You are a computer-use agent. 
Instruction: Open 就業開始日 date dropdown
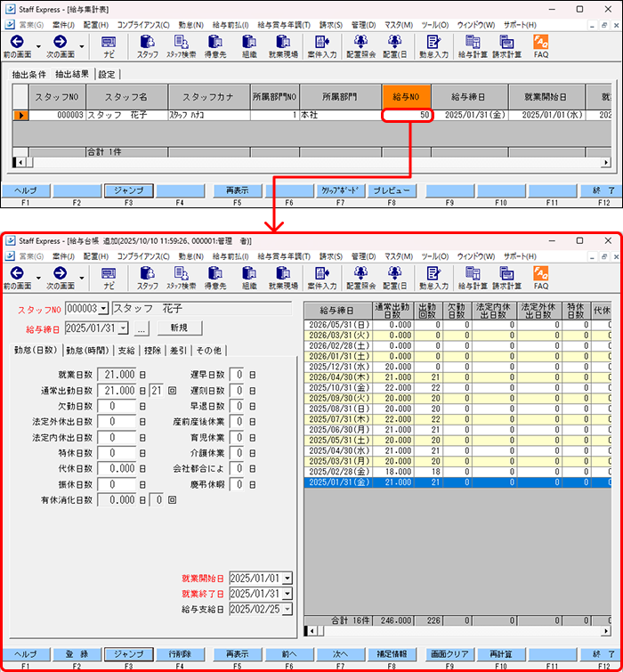coord(287,579)
